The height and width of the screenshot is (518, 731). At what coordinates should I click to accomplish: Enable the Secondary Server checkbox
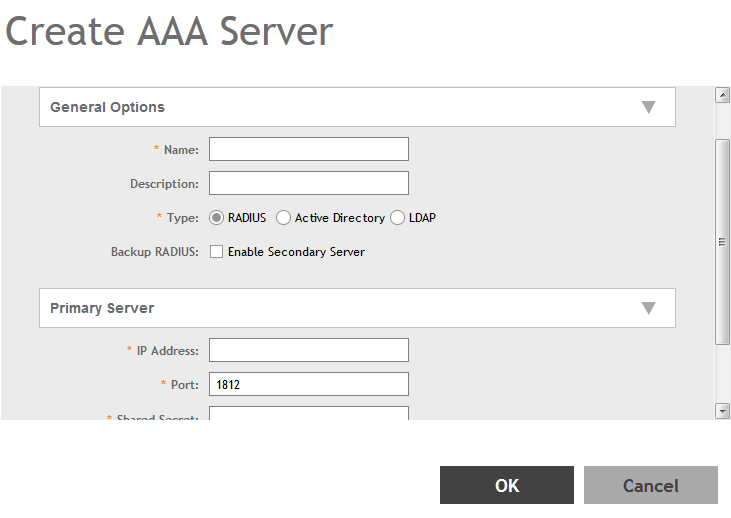tap(216, 252)
